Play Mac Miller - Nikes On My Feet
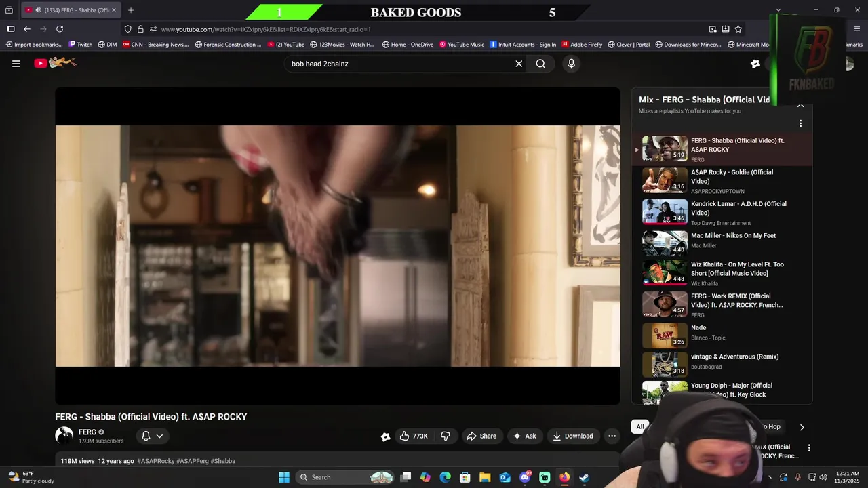The width and height of the screenshot is (868, 488). 722,243
